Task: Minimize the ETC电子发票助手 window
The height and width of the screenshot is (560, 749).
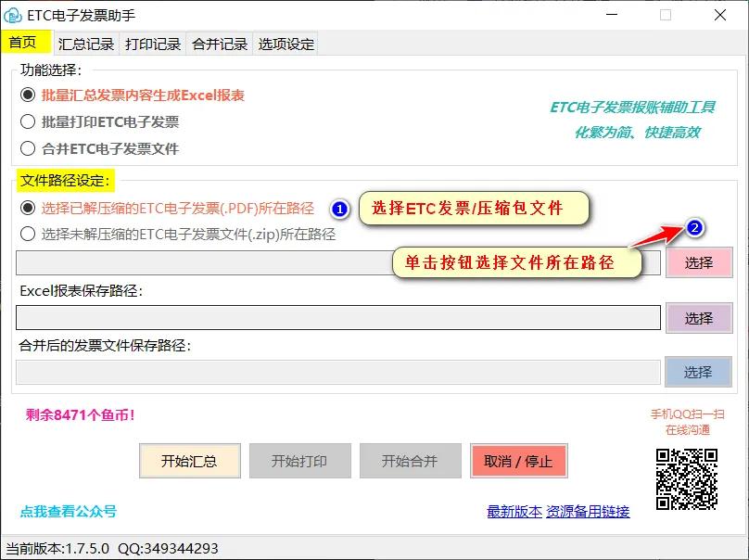Action: pyautogui.click(x=612, y=15)
